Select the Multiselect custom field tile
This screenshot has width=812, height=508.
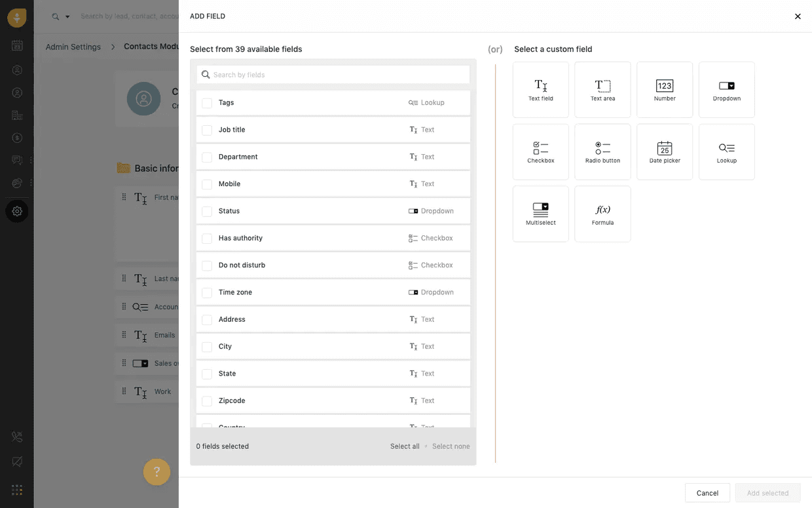click(540, 214)
